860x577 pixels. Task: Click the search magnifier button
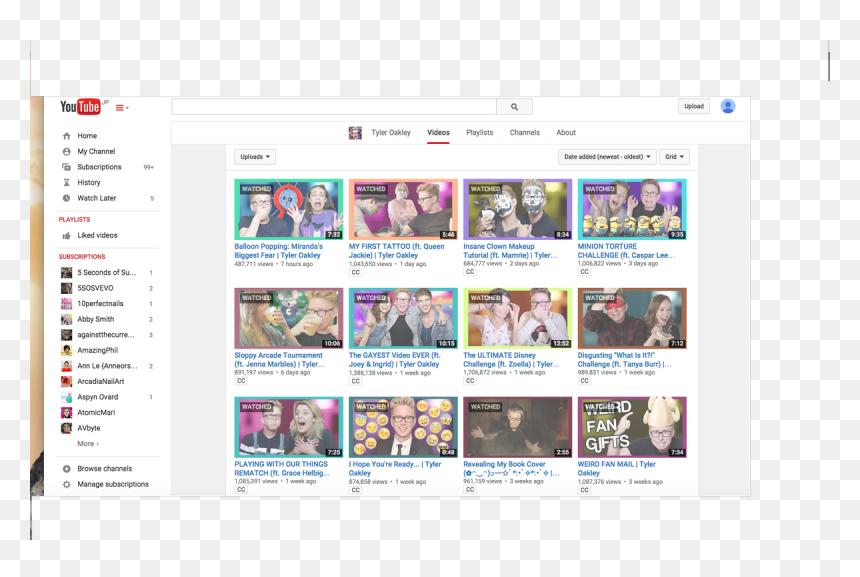point(514,107)
